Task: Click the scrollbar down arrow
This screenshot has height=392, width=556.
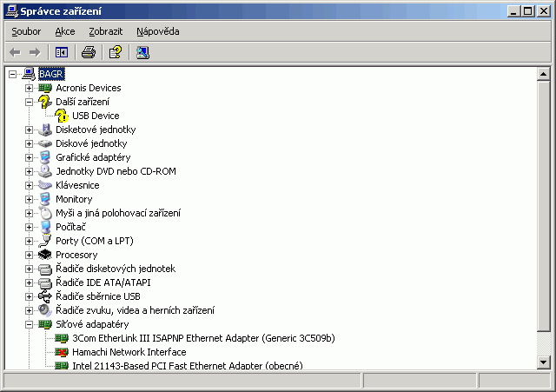Action: [x=543, y=362]
